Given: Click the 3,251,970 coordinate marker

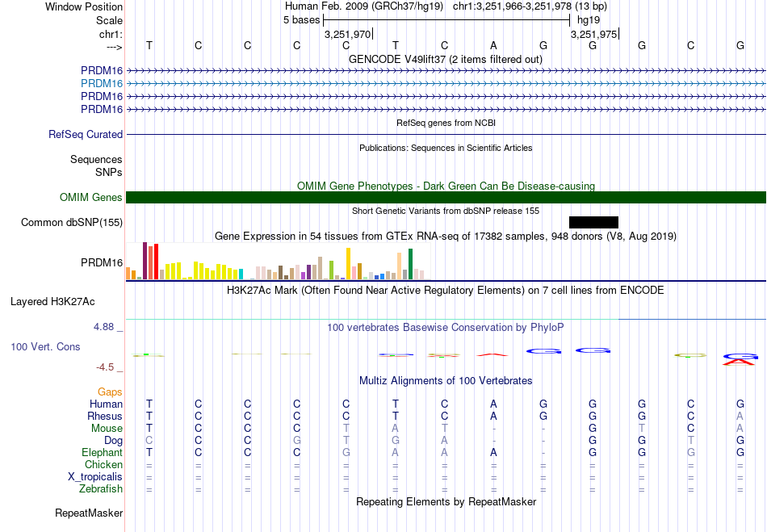Looking at the screenshot, I should coord(348,34).
